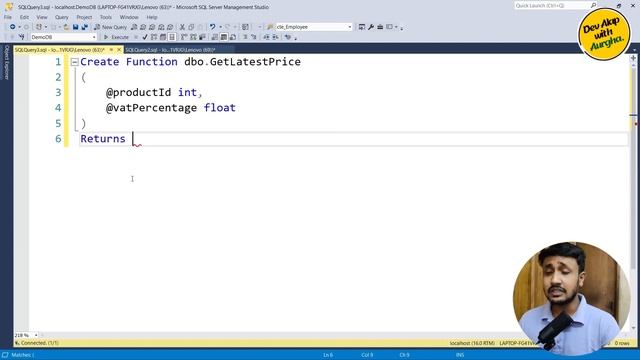Open the Query menu

(x=62, y=17)
